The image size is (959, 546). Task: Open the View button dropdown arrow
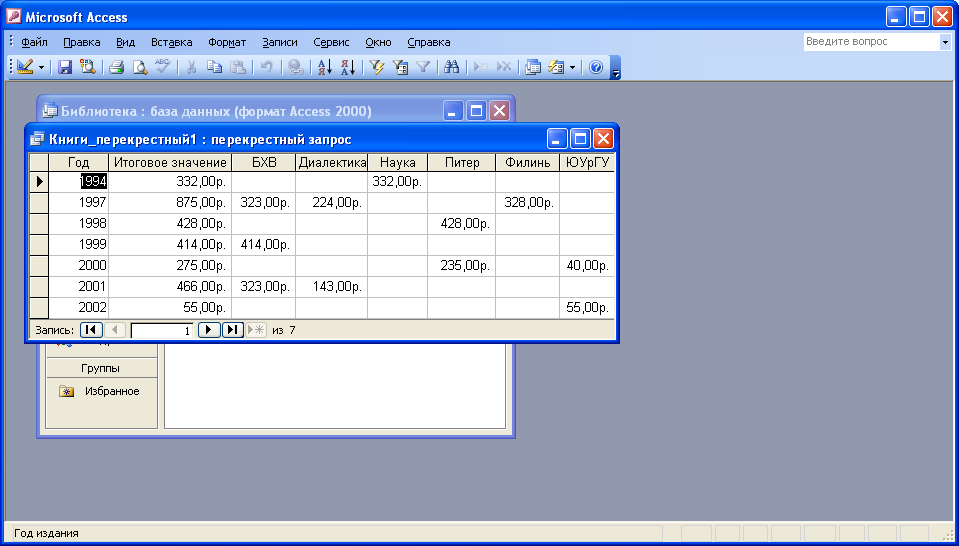41,67
